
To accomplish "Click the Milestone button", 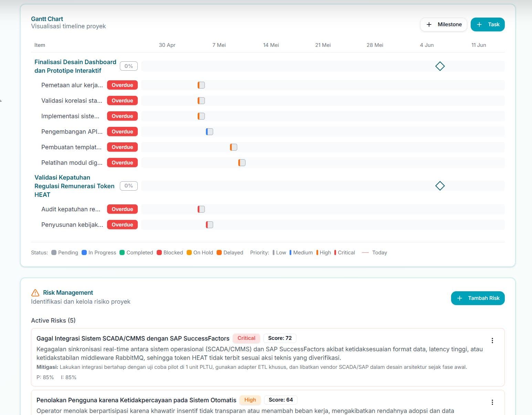I will tap(444, 24).
